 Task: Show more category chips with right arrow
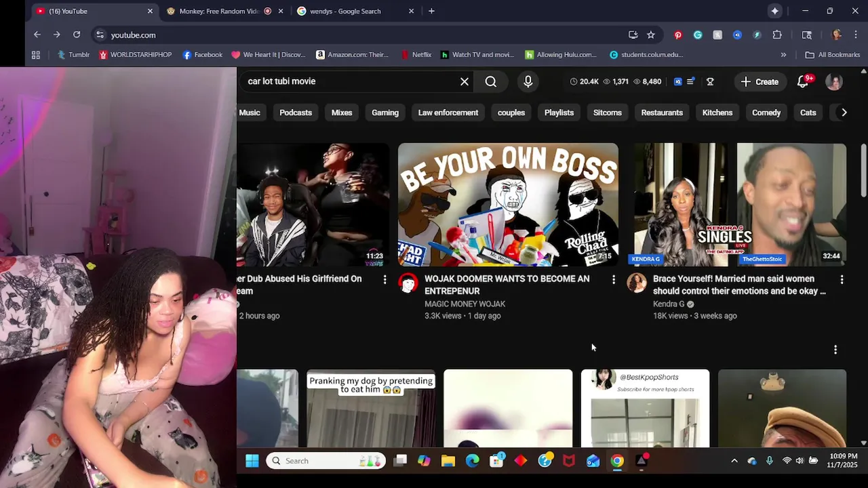pos(844,113)
